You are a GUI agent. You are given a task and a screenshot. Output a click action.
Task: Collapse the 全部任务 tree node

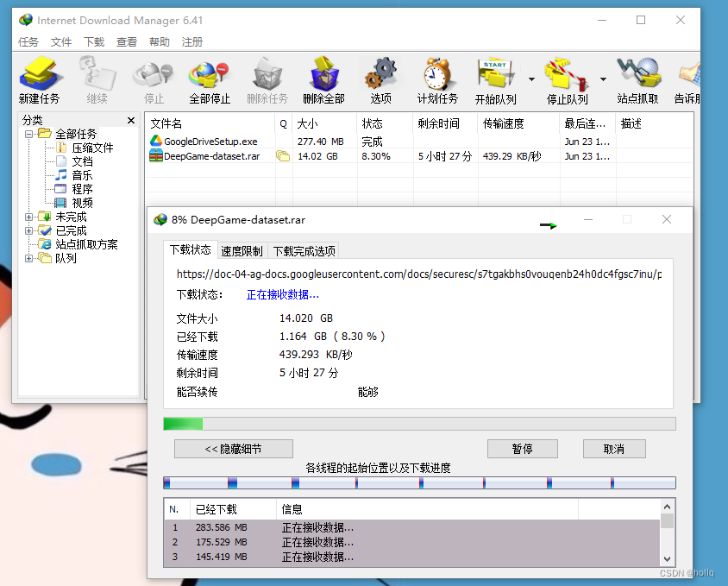point(28,134)
